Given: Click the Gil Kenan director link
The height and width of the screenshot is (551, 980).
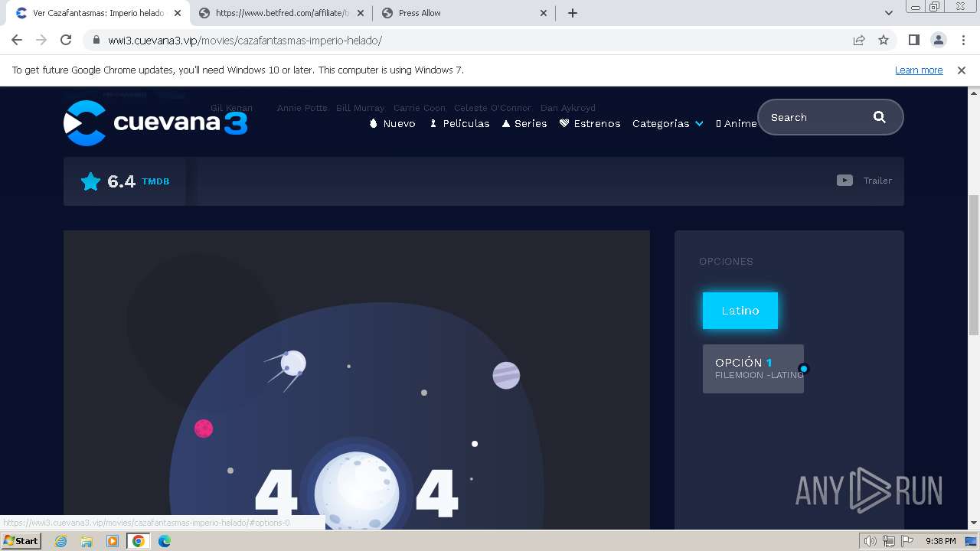Looking at the screenshot, I should [x=231, y=108].
